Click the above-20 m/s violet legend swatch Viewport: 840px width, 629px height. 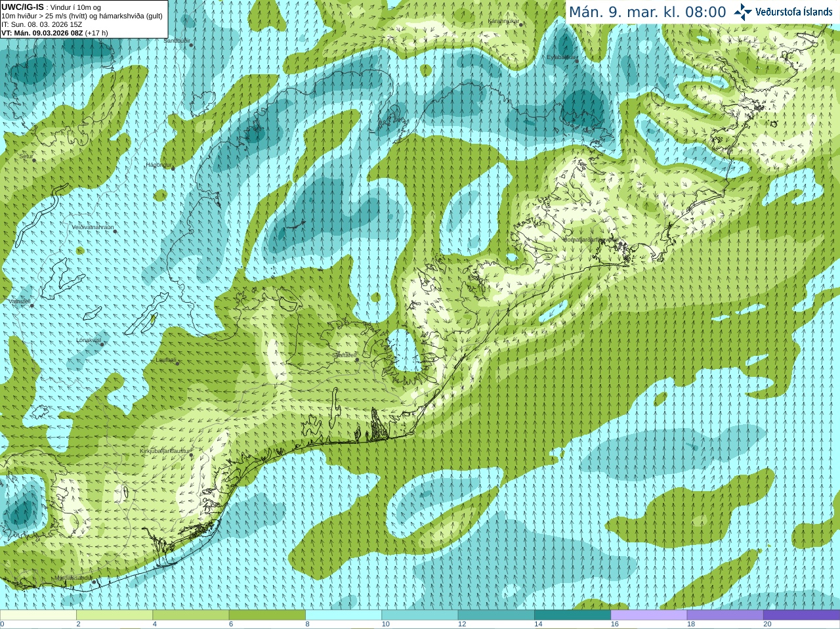(801, 615)
